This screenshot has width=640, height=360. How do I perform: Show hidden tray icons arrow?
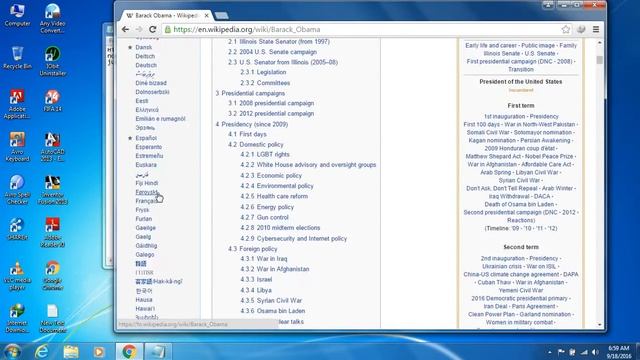549,352
